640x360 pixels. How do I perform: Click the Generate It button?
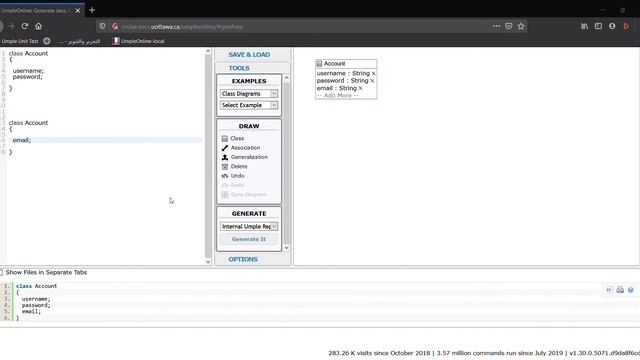[249, 239]
